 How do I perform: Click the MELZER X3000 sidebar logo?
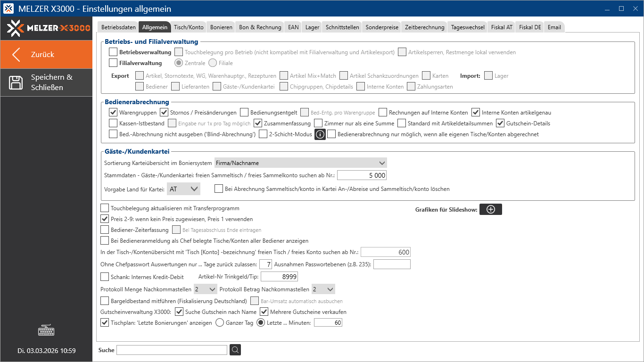48,28
